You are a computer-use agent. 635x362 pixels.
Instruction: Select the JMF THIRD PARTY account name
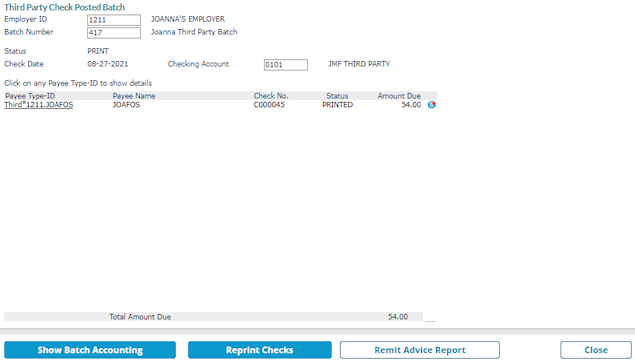(359, 64)
